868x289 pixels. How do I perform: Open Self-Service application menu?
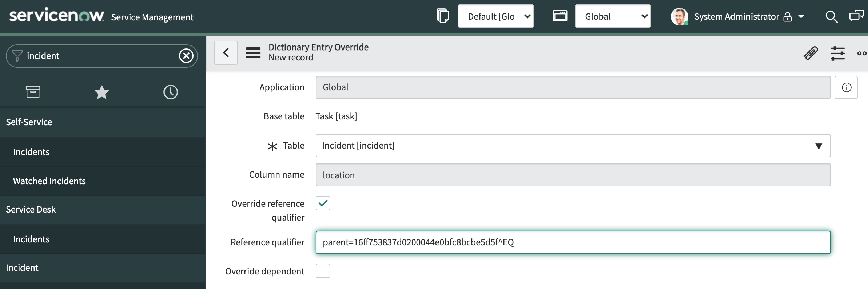[103, 122]
